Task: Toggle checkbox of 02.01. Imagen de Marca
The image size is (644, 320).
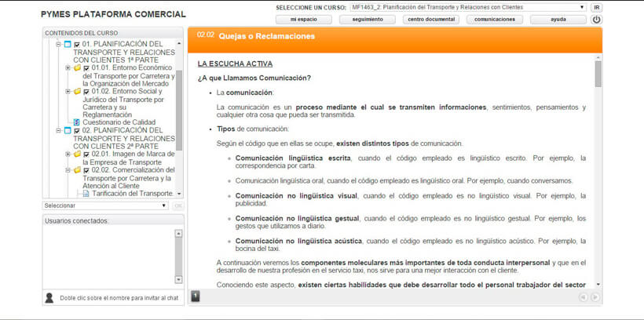Action: coord(86,155)
